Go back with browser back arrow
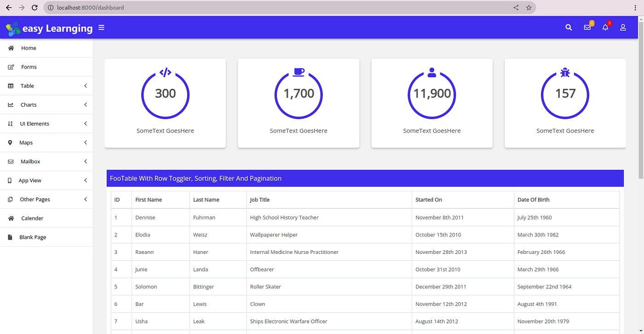The height and width of the screenshot is (334, 644). point(9,8)
